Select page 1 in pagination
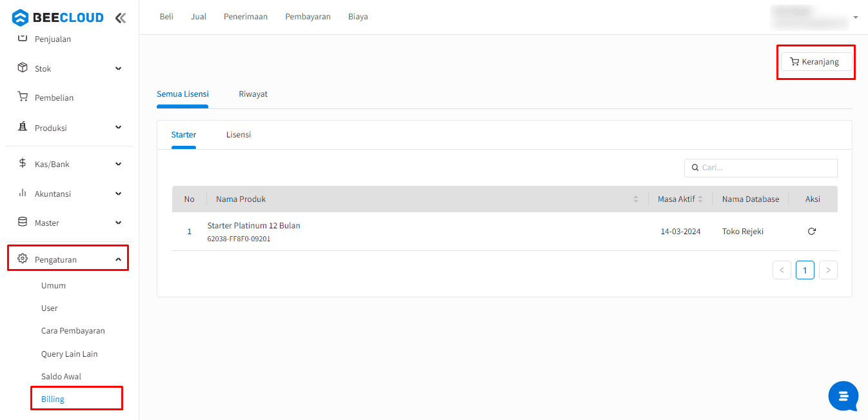Image resolution: width=868 pixels, height=420 pixels. click(805, 270)
